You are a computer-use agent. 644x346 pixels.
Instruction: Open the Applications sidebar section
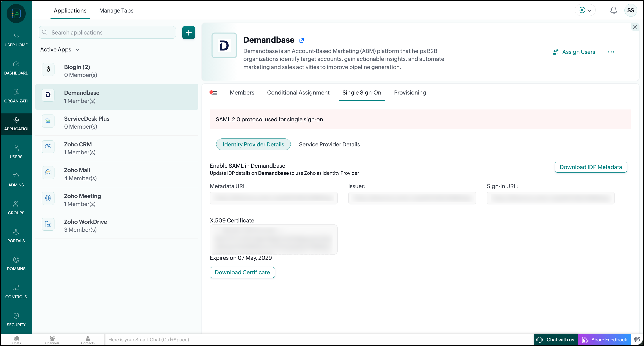16,124
